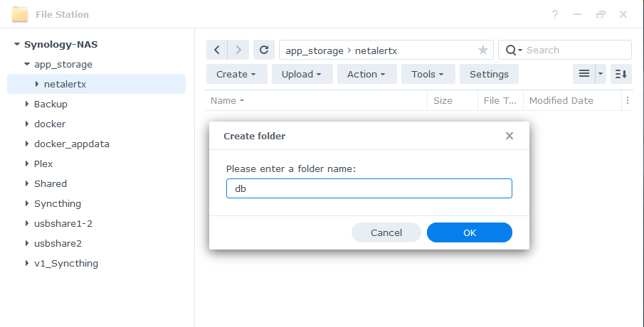
Task: Add netalertx path to favorites star
Action: (482, 50)
